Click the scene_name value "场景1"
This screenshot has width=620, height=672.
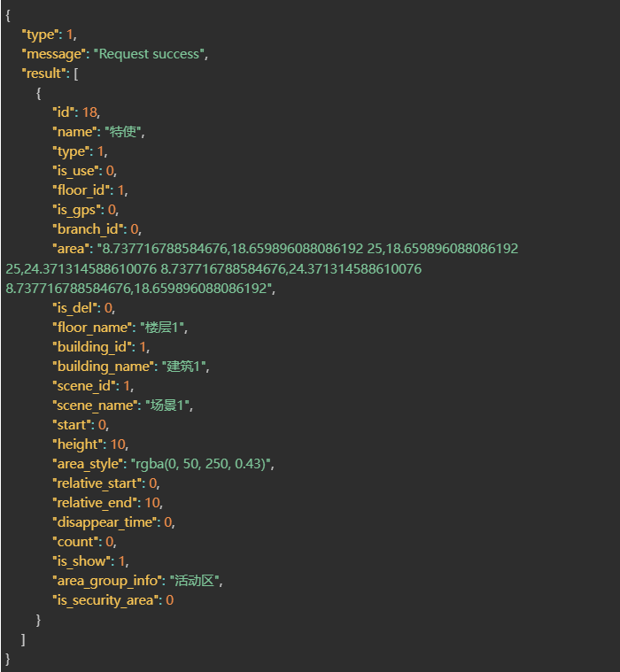pos(167,406)
